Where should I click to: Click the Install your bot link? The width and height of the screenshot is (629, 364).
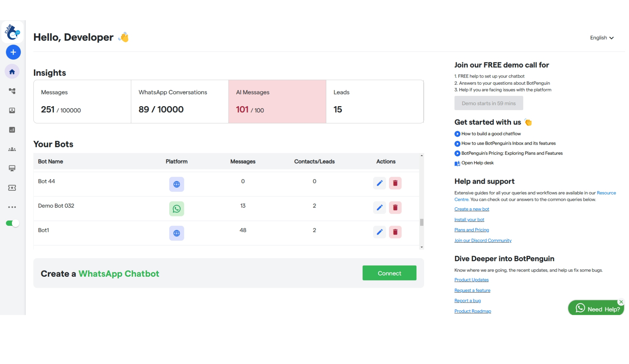click(x=469, y=219)
